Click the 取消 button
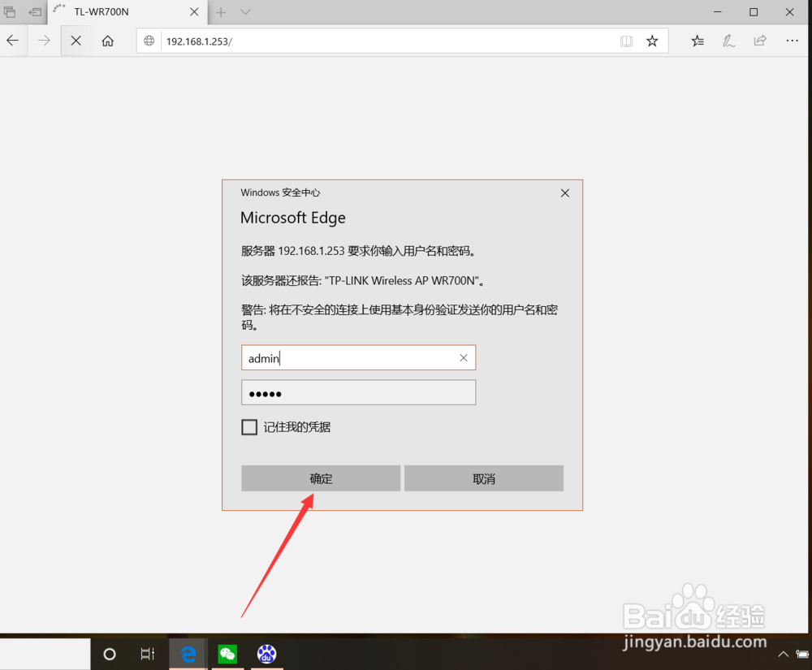 click(x=484, y=478)
